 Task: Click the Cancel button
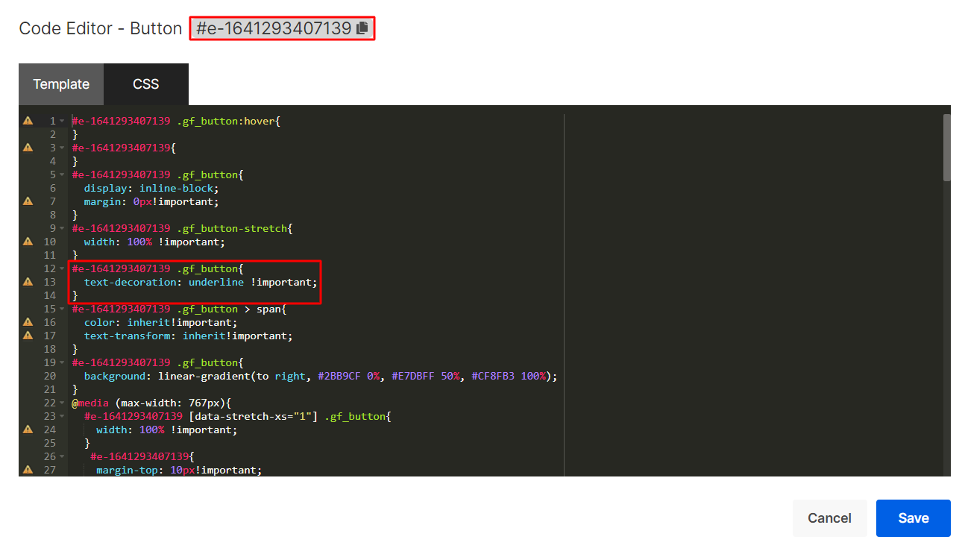coord(830,517)
